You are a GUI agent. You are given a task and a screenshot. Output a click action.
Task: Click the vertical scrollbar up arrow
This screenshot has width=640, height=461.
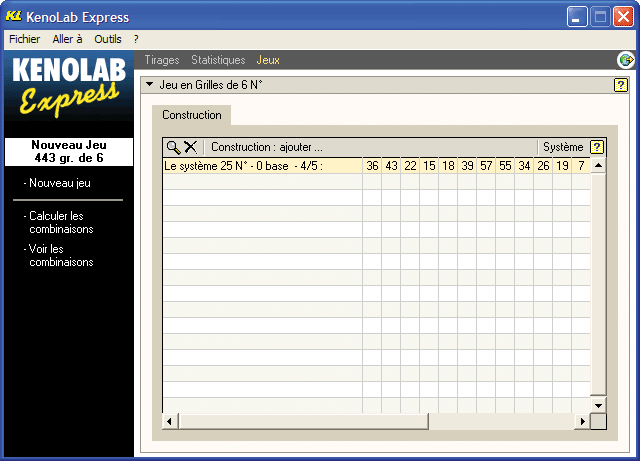click(598, 165)
